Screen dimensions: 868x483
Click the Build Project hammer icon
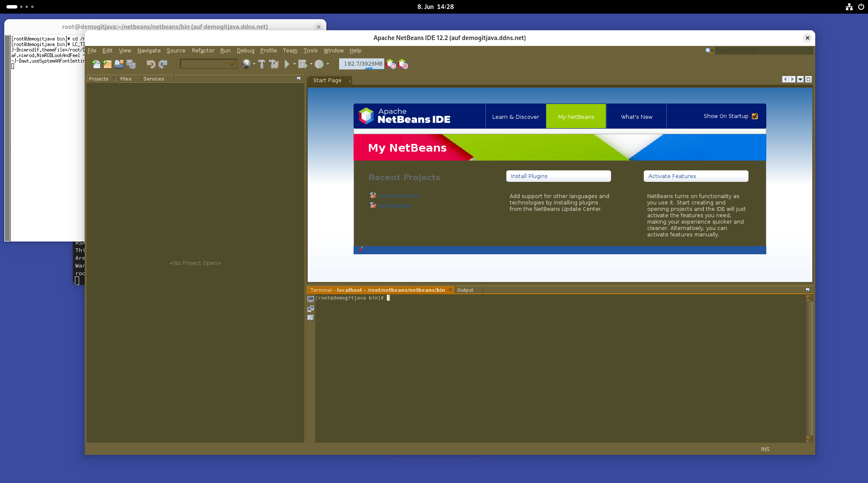pyautogui.click(x=262, y=64)
